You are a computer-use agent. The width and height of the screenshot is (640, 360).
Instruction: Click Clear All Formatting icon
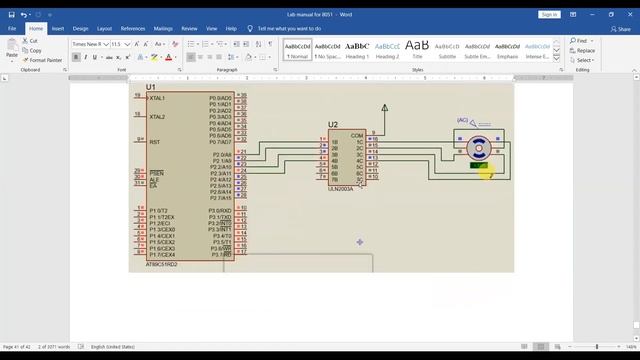pyautogui.click(x=175, y=44)
